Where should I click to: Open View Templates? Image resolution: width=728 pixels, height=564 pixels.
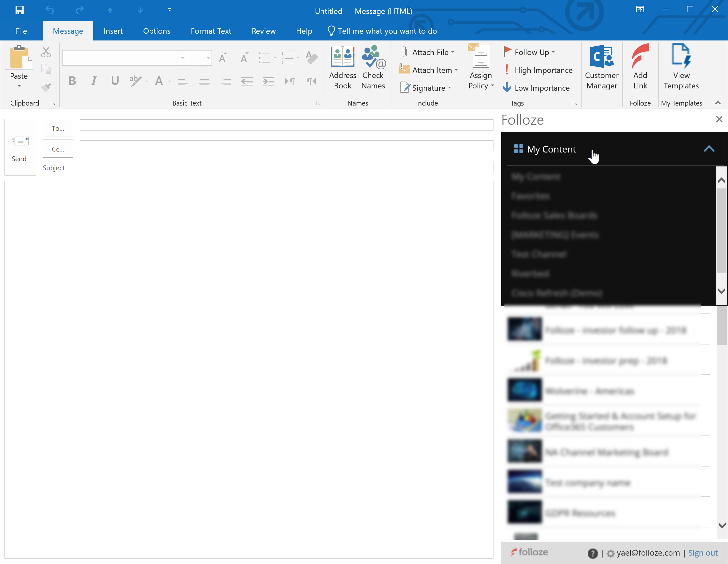681,67
